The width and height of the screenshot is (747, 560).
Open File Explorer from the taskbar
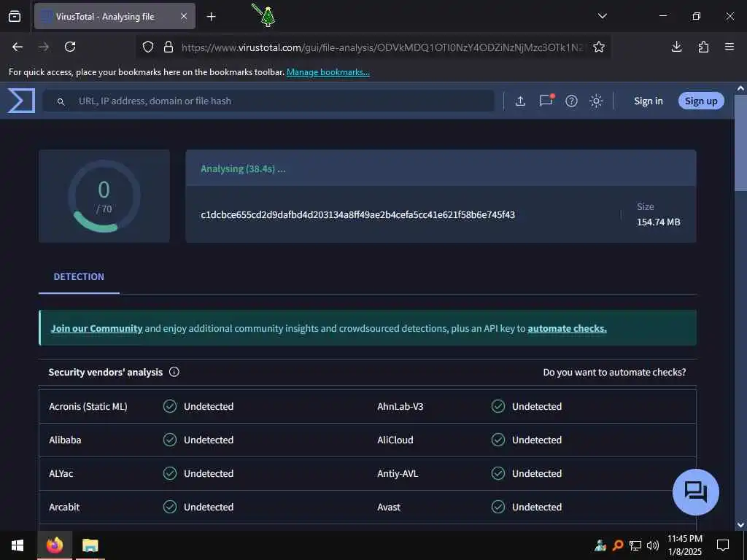[90, 545]
